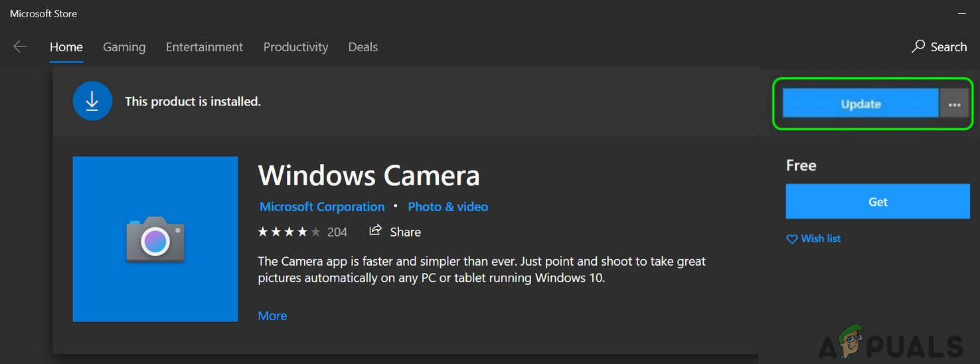
Task: Select the Entertainment tab
Action: [204, 47]
